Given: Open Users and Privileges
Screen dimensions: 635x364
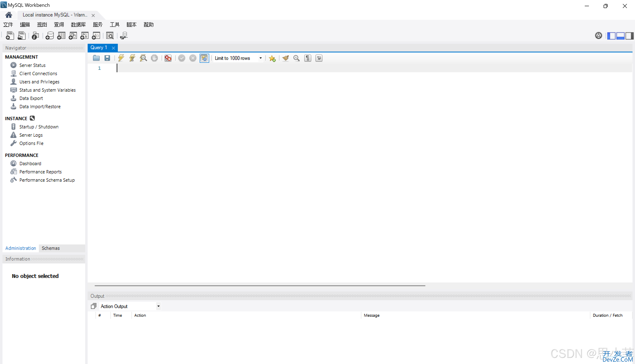Looking at the screenshot, I should pyautogui.click(x=39, y=82).
